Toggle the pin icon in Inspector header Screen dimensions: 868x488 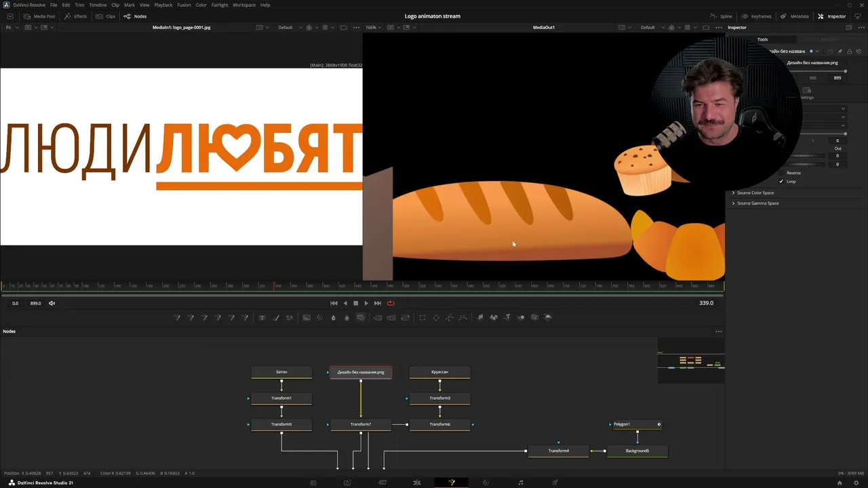click(840, 52)
